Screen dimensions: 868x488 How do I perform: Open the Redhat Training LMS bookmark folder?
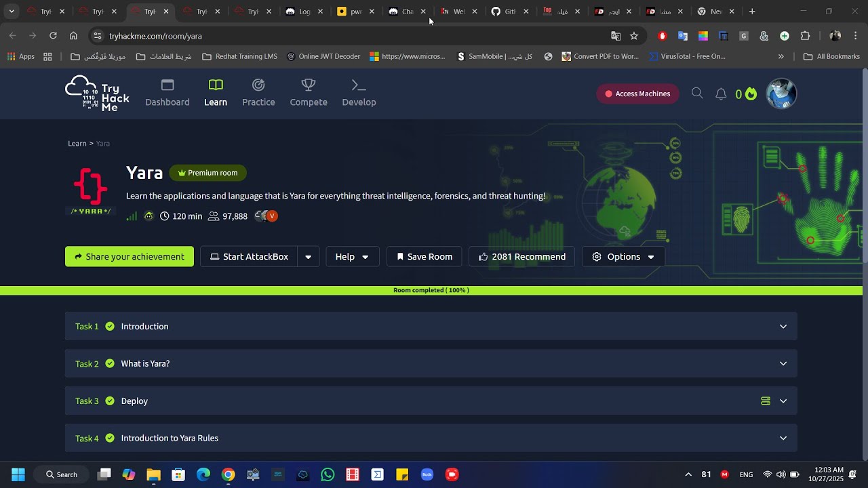pos(240,57)
